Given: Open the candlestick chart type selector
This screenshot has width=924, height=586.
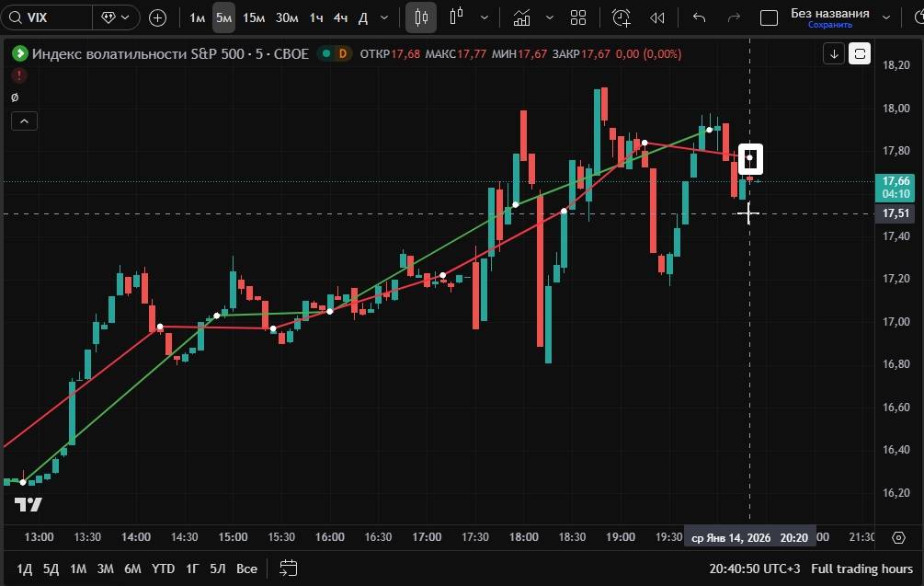Looking at the screenshot, I should 421,17.
